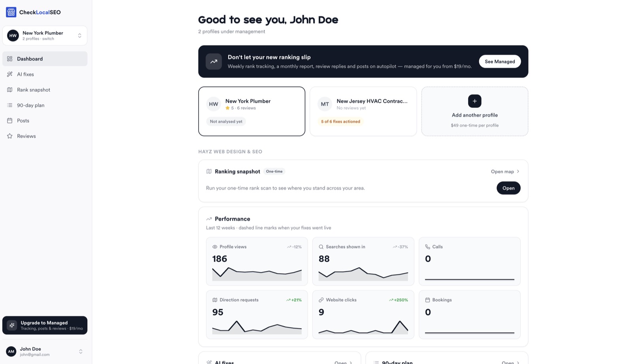This screenshot has height=364, width=632.
Task: Click the 88 Searches shown in value
Action: click(x=324, y=259)
